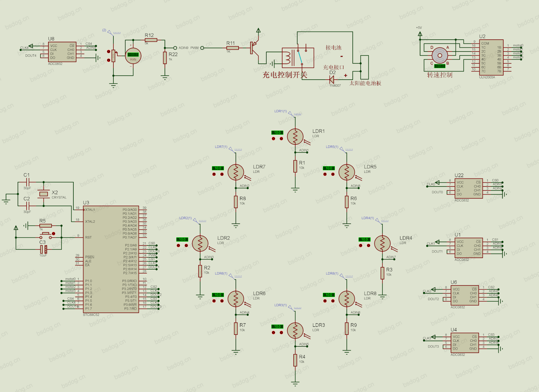Select resistor R2 below LDR2
Screen dimensions: 539x392
tap(200, 271)
